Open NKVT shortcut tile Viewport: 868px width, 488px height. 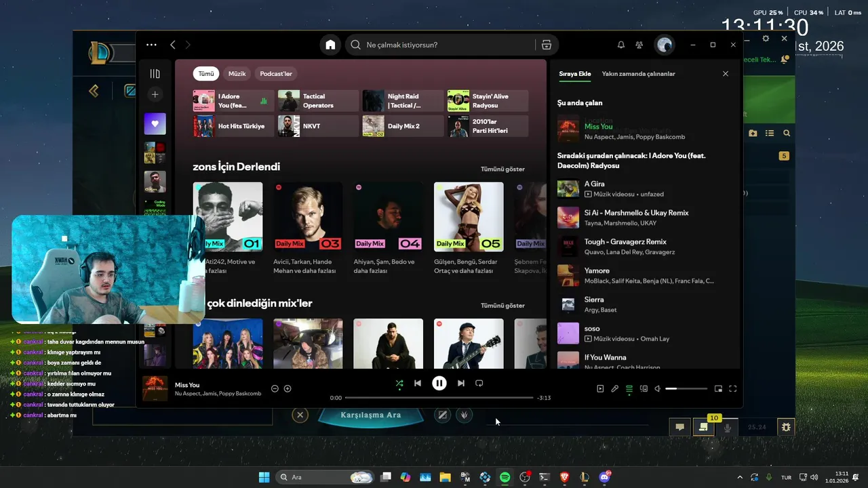click(x=318, y=126)
